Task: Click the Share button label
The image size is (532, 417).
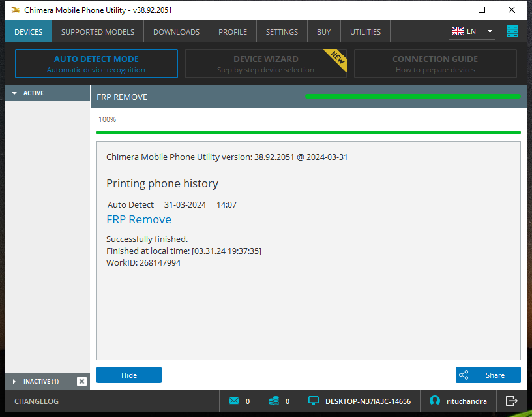Action: 495,375
